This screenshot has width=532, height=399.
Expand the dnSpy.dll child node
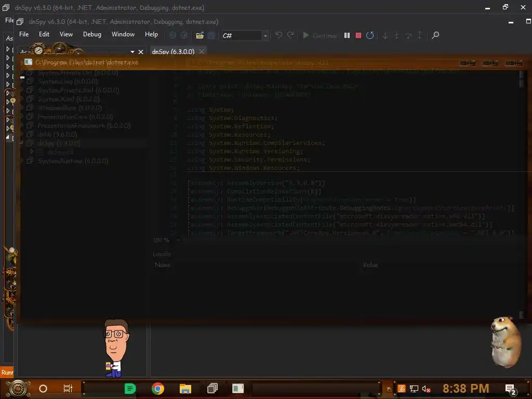32,152
